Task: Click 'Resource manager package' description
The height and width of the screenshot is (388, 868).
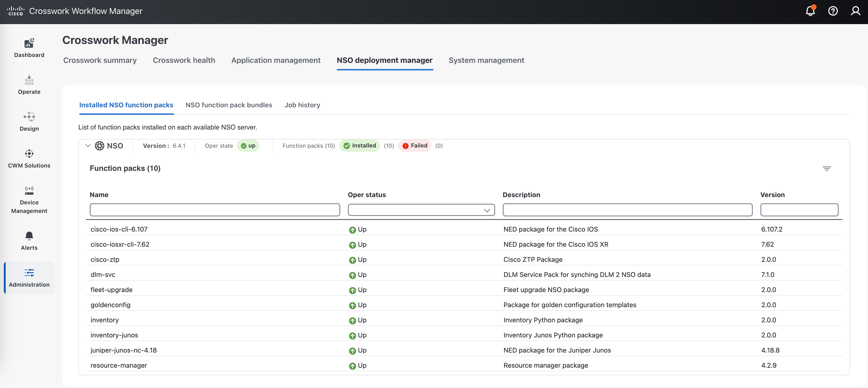Action: (x=546, y=366)
